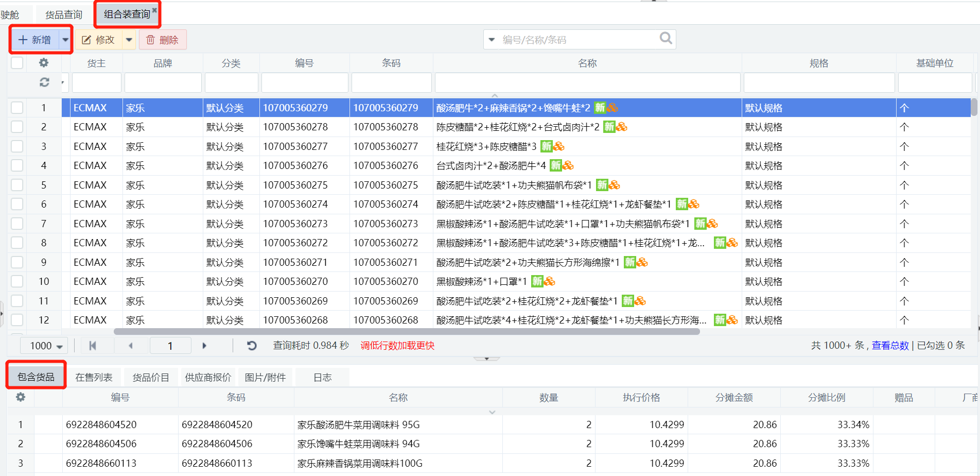Screen dimensions: 980x476
Task: Open the 货品价目 tab
Action: 151,377
